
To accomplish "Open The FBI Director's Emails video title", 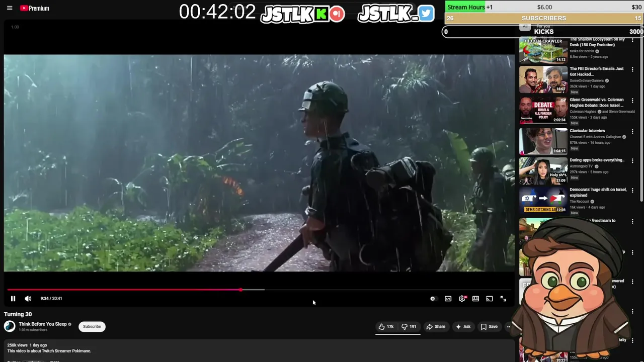I will pos(597,71).
